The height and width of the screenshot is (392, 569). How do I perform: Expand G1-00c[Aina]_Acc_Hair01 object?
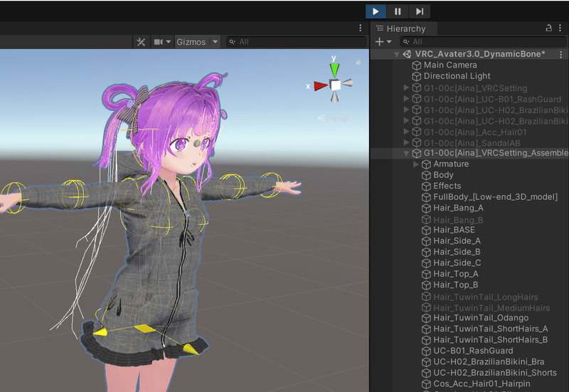pyautogui.click(x=406, y=132)
